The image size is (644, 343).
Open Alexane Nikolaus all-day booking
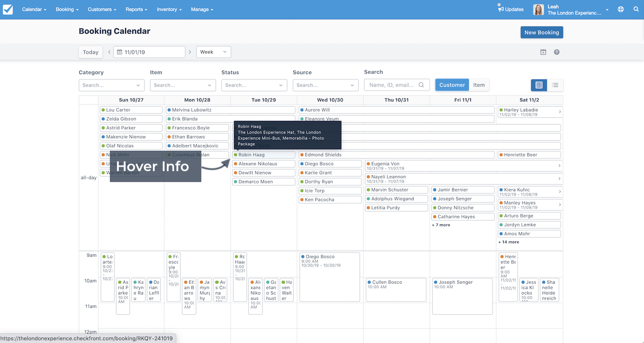tap(264, 164)
